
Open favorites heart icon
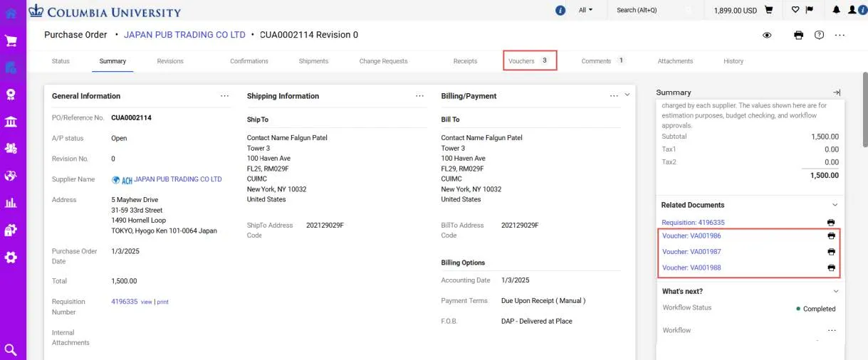click(795, 10)
